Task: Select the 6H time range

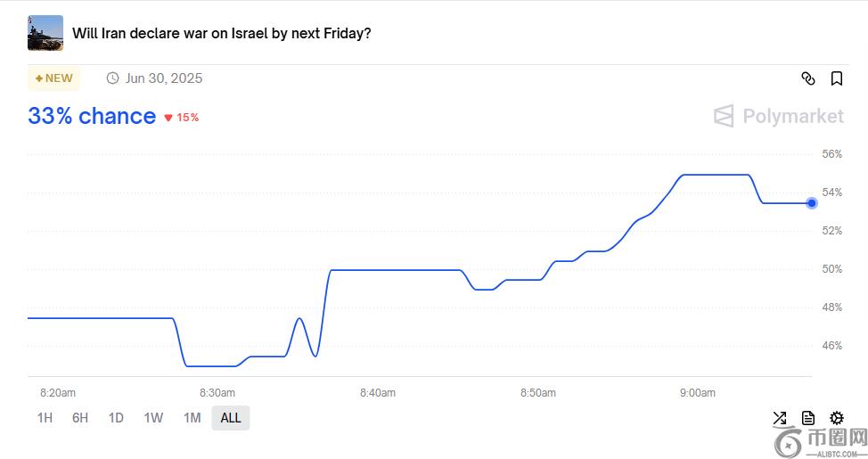Action: [80, 418]
